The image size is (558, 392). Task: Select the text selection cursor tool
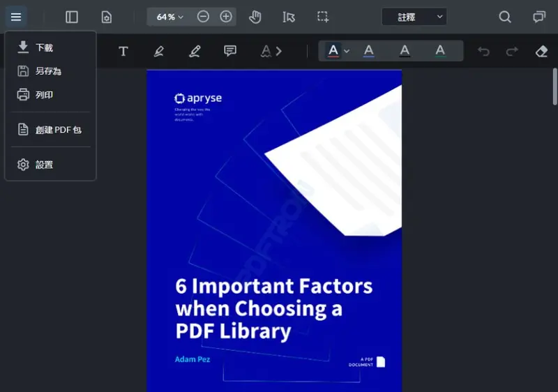(x=289, y=17)
